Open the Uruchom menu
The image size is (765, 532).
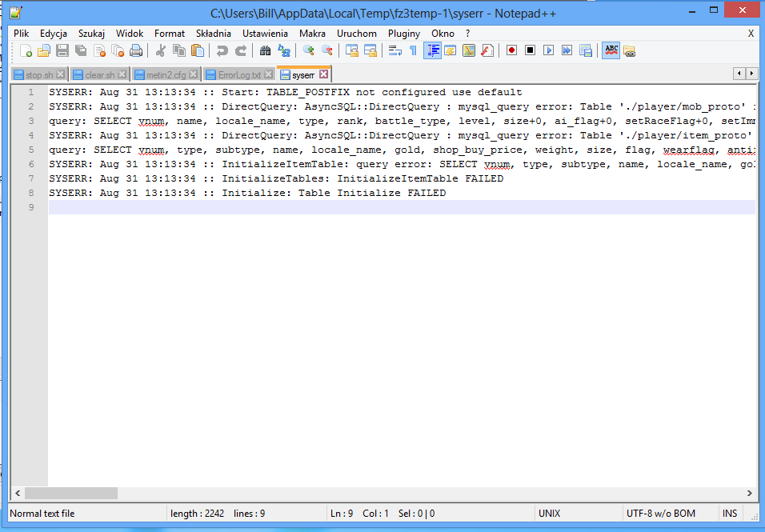[357, 34]
